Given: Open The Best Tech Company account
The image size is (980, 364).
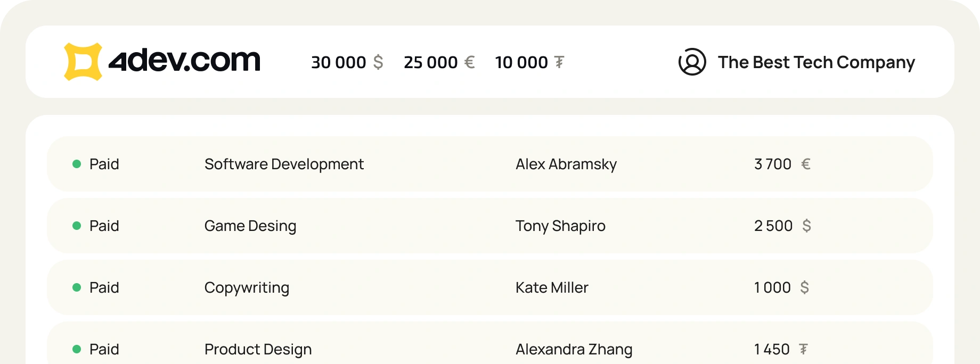Looking at the screenshot, I should (816, 62).
